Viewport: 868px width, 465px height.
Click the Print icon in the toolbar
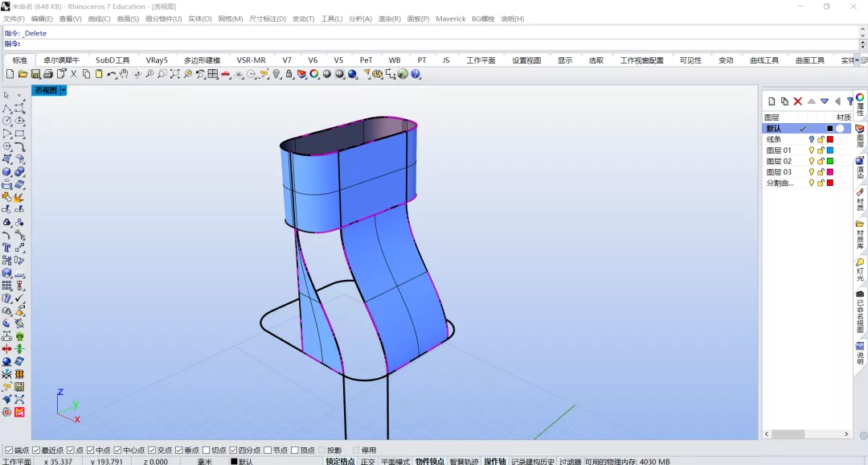click(x=48, y=74)
